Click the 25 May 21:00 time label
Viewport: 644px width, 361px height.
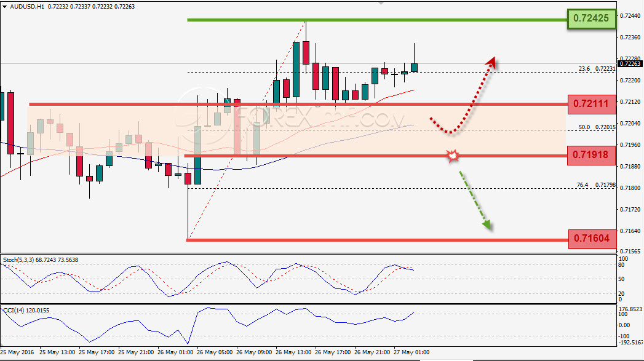[136, 352]
